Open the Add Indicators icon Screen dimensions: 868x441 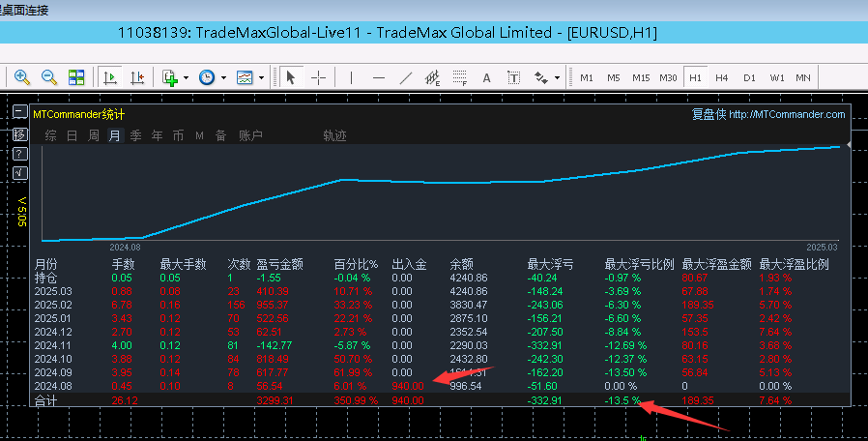click(x=170, y=77)
